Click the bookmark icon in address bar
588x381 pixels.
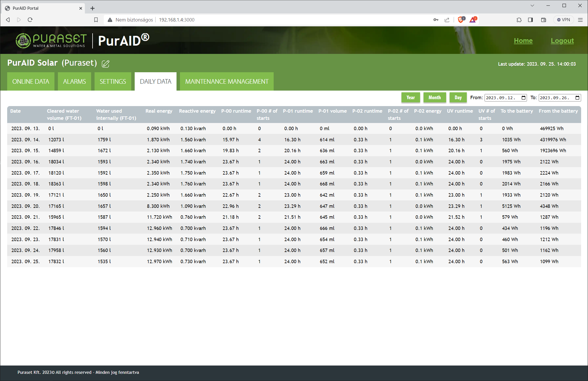(x=96, y=20)
